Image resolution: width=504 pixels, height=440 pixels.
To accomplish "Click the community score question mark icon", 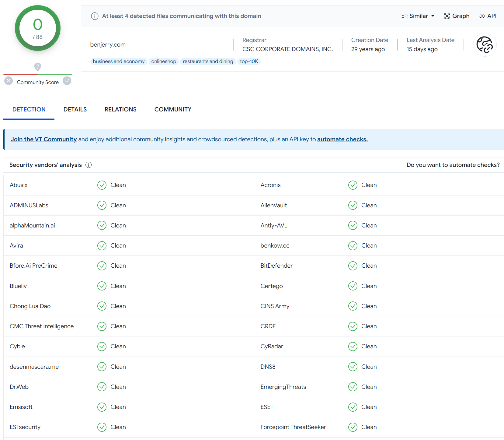I will pos(37,67).
